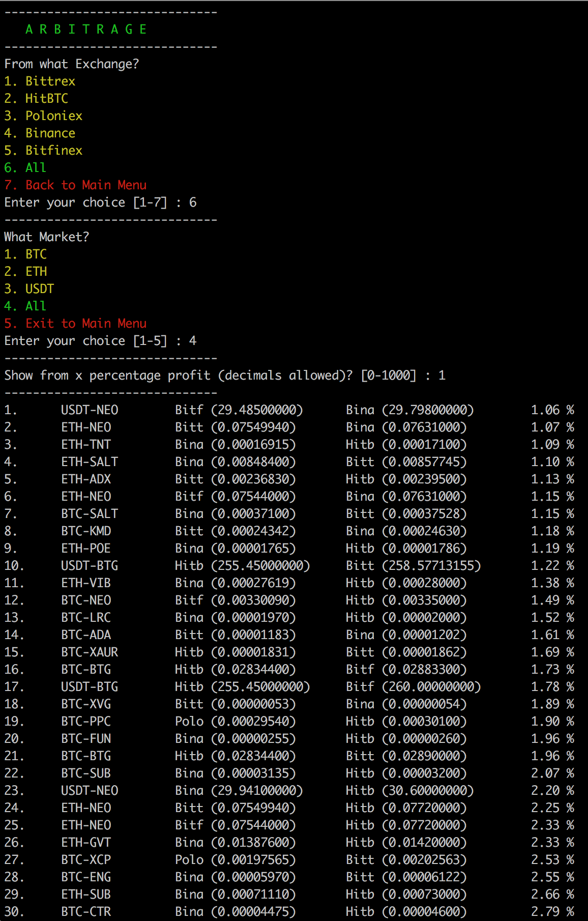This screenshot has width=588, height=921.
Task: Select the '2. ETH' market option
Action: coord(25,272)
